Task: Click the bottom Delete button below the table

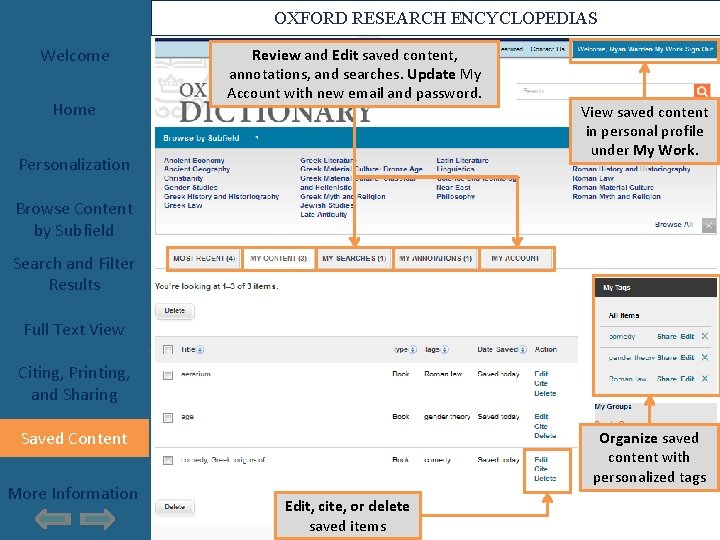Action: [x=174, y=507]
